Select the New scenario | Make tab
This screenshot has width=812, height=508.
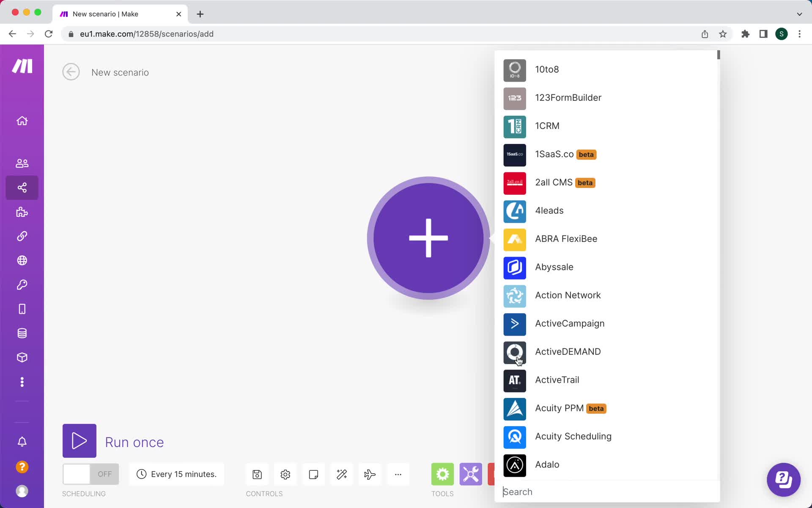pyautogui.click(x=121, y=14)
